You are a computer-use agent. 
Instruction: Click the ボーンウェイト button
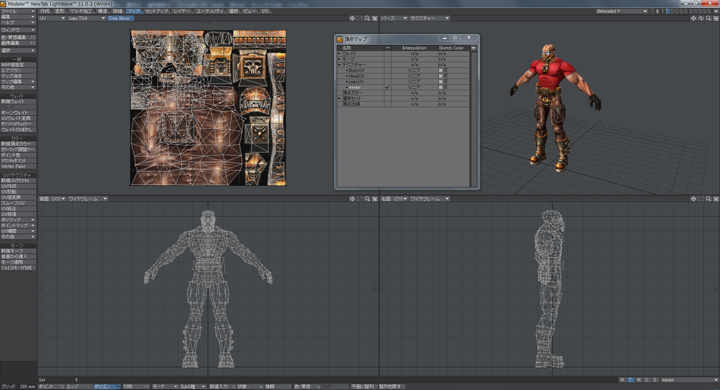[18, 113]
